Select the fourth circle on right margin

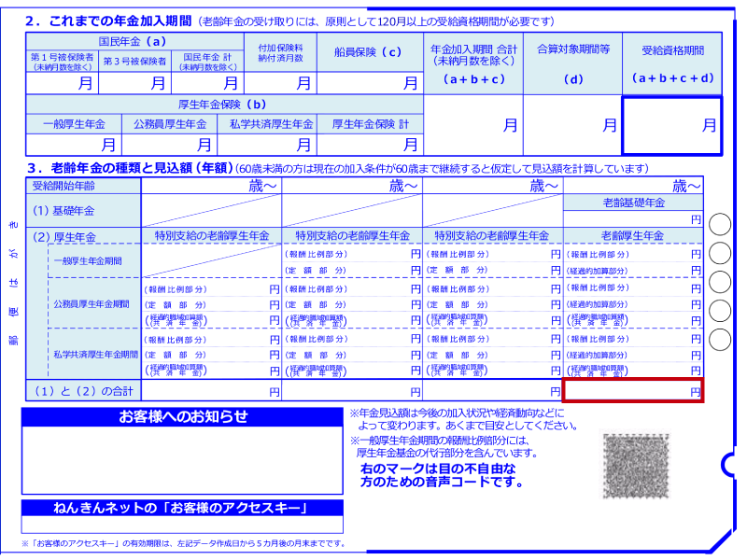point(721,311)
